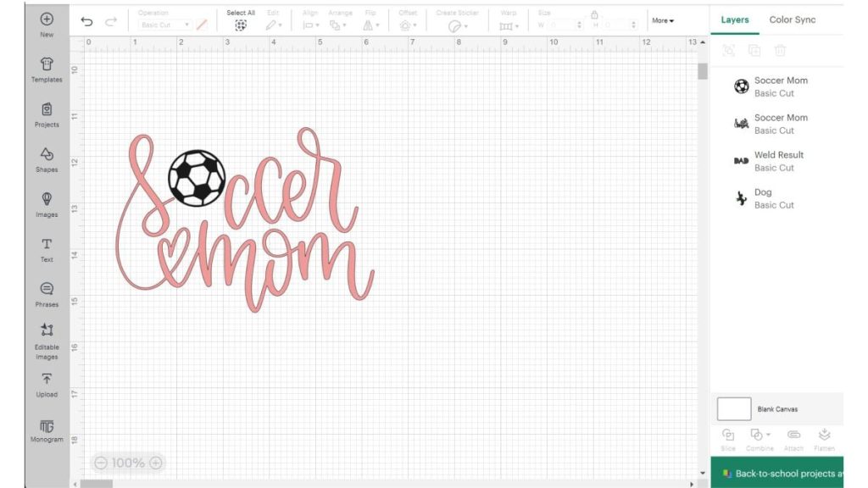Open the Edit dropdown
The height and width of the screenshot is (488, 868).
tap(274, 25)
